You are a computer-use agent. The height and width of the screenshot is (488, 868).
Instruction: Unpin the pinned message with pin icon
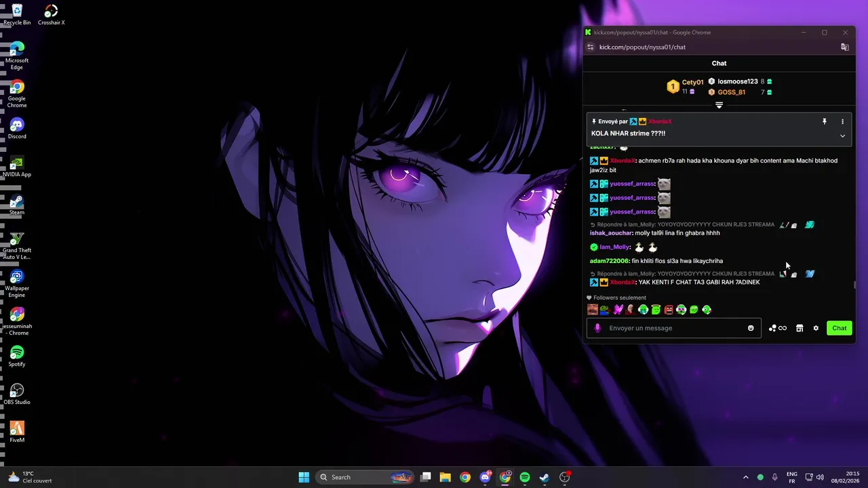825,121
